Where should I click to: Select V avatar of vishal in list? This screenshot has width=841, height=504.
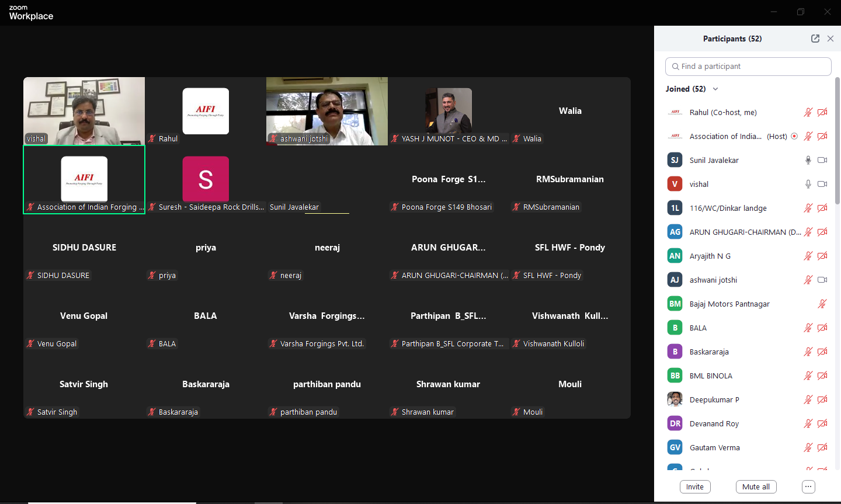point(675,184)
